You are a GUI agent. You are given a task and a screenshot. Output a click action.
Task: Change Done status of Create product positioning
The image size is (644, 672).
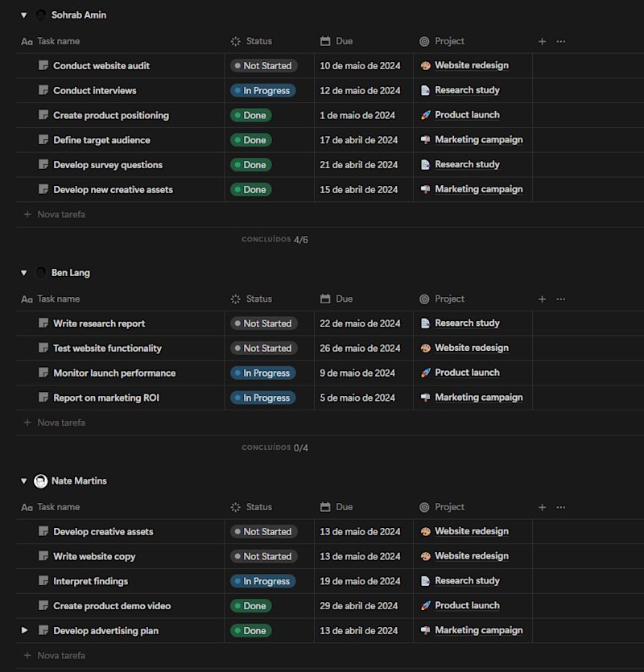(251, 115)
